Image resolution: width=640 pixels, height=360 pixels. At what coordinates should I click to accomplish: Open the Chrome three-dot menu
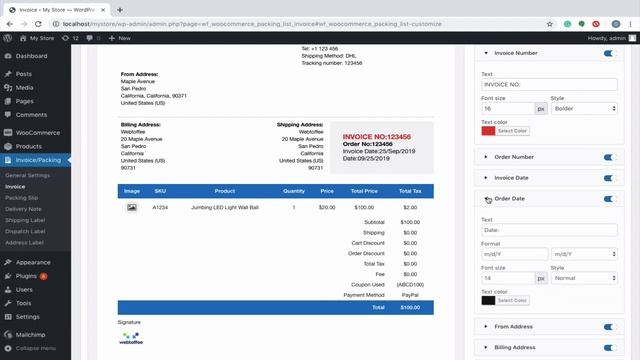click(x=631, y=24)
